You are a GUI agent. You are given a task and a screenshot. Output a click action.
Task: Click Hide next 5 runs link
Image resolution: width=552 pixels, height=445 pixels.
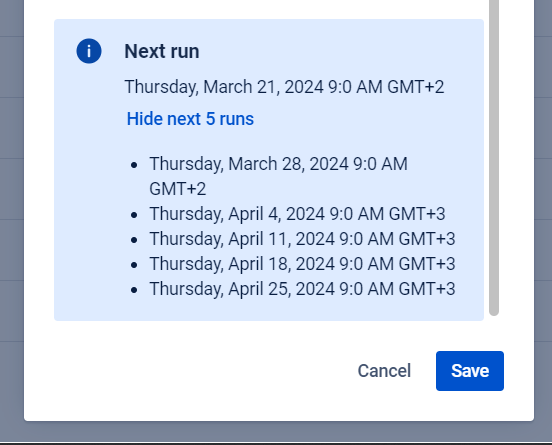(190, 119)
